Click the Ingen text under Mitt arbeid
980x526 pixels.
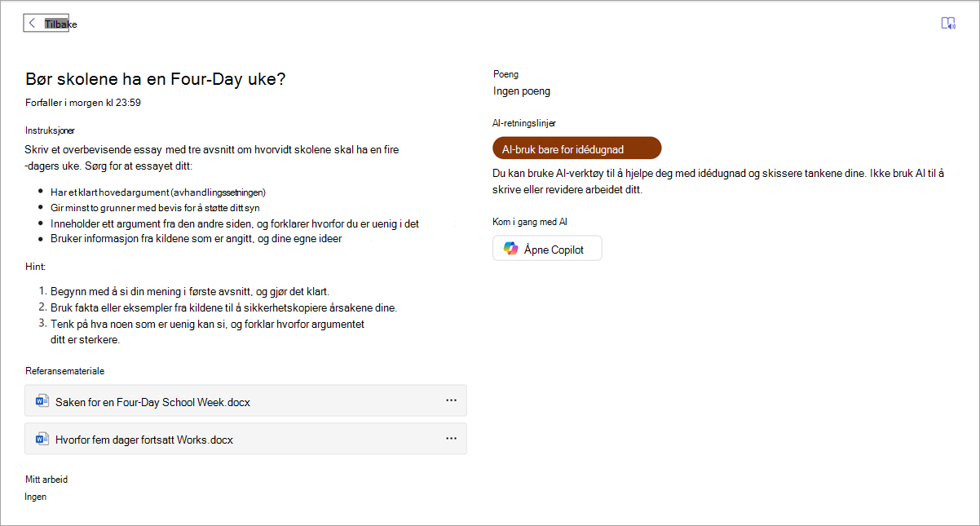[36, 497]
